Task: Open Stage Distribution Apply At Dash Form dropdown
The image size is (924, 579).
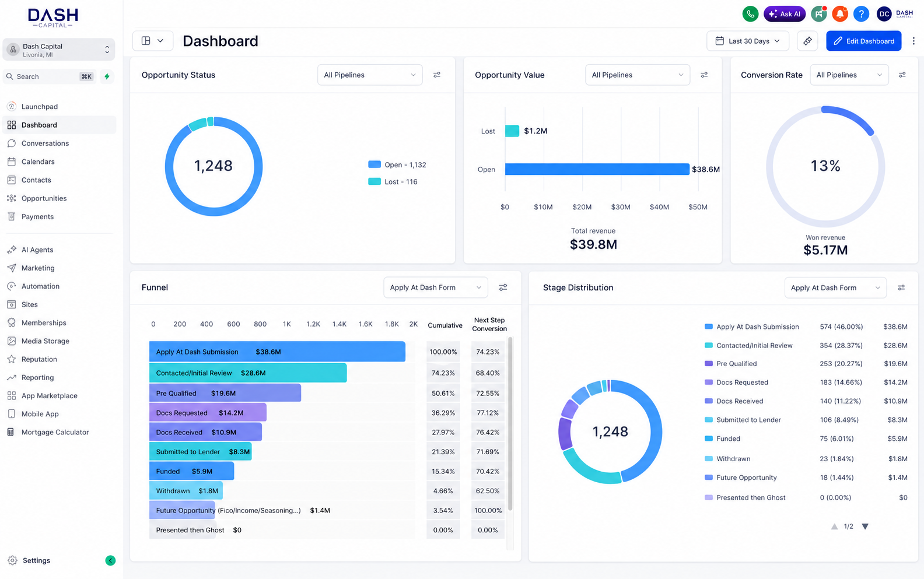Action: point(835,287)
